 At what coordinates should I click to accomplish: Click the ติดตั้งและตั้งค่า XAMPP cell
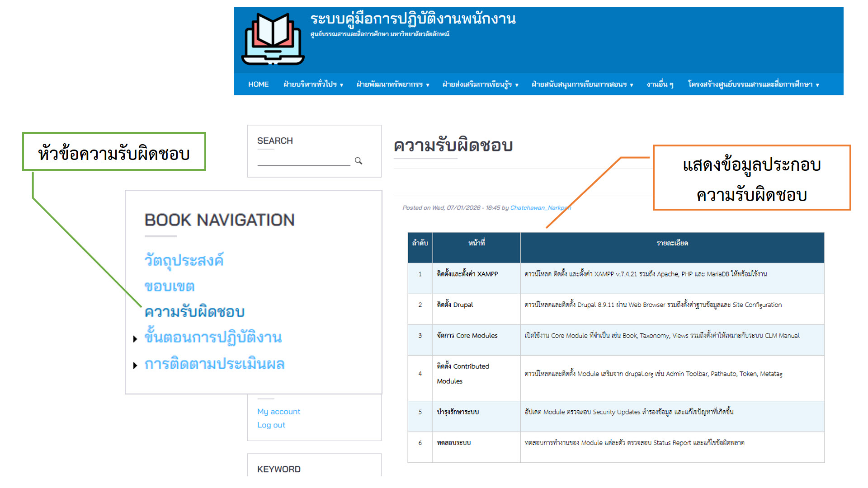tap(476, 278)
